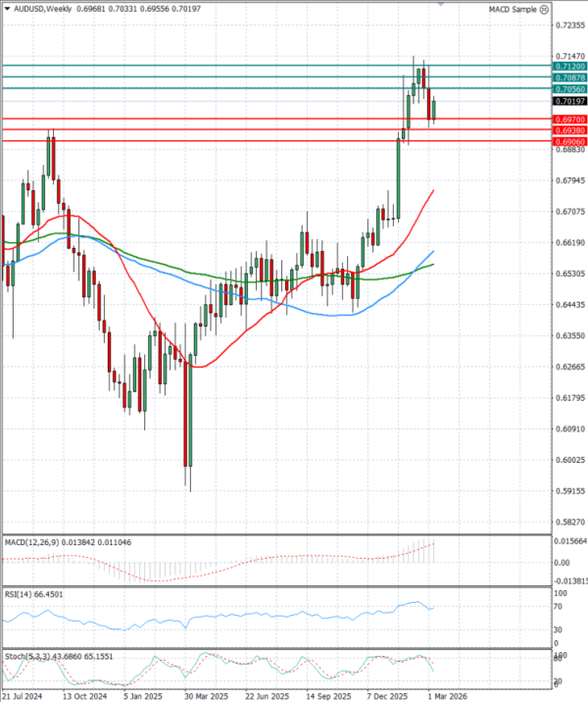Click the 7 Dec 2025 date label
Image resolution: width=588 pixels, height=702 pixels.
click(x=389, y=694)
